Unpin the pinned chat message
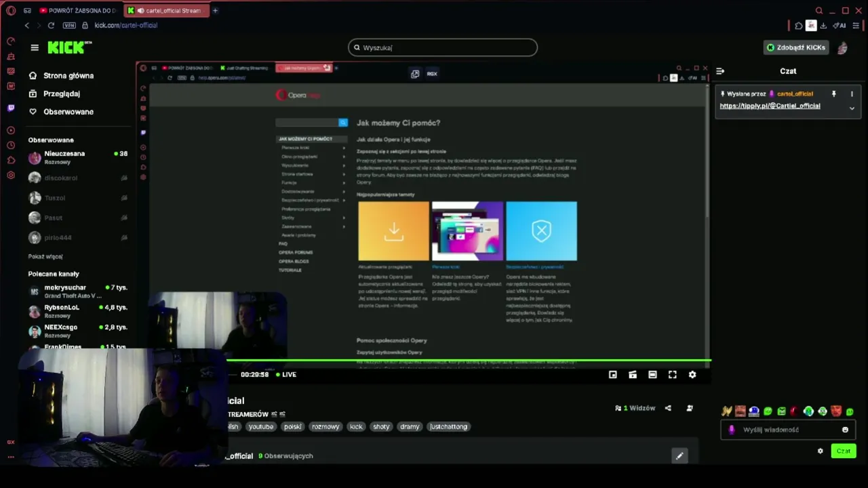The width and height of the screenshot is (868, 488). pos(834,94)
